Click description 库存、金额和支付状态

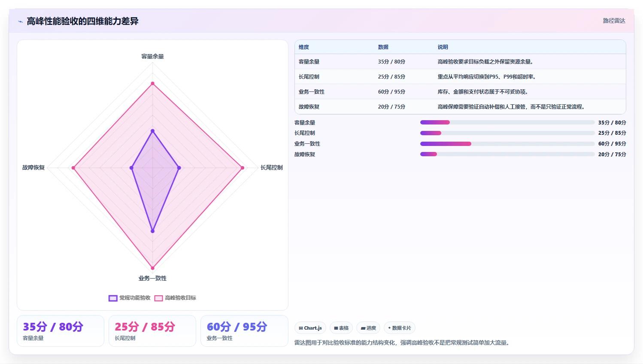(x=483, y=92)
